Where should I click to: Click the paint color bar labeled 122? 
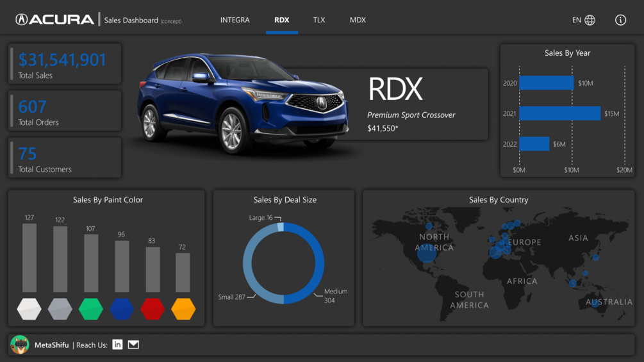click(x=60, y=259)
